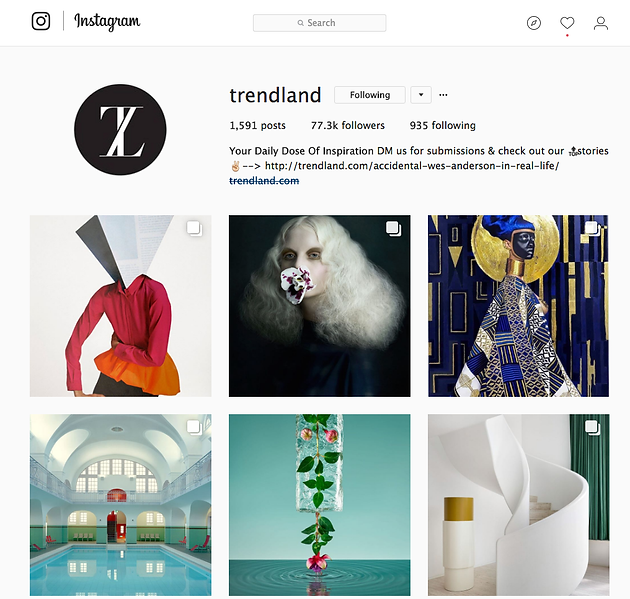Open the indoor swimming pool post
Image resolution: width=630 pixels, height=599 pixels.
[x=121, y=505]
